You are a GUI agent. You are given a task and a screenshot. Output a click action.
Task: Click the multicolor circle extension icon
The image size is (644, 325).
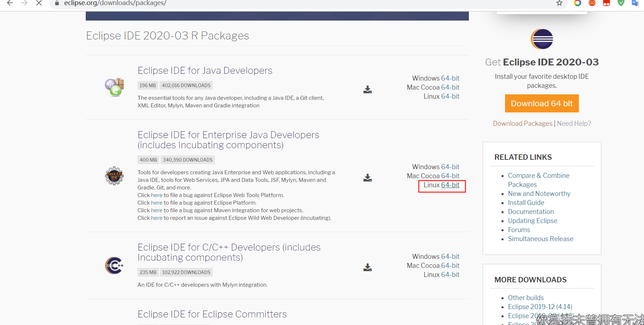click(x=577, y=3)
